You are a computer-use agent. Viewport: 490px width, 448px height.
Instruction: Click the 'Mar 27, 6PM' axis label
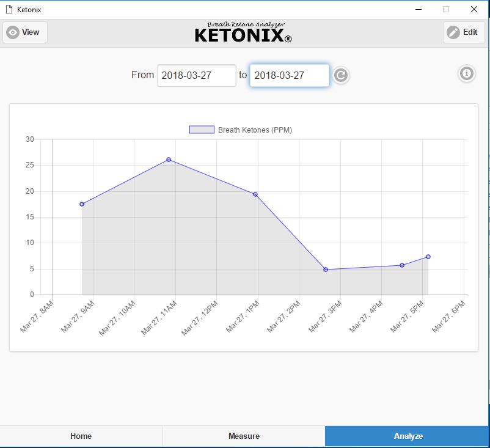click(x=448, y=317)
